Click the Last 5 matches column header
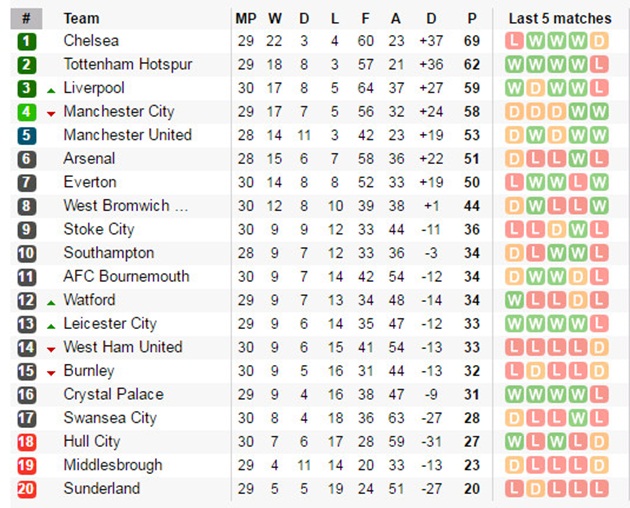The height and width of the screenshot is (508, 630). (x=560, y=18)
